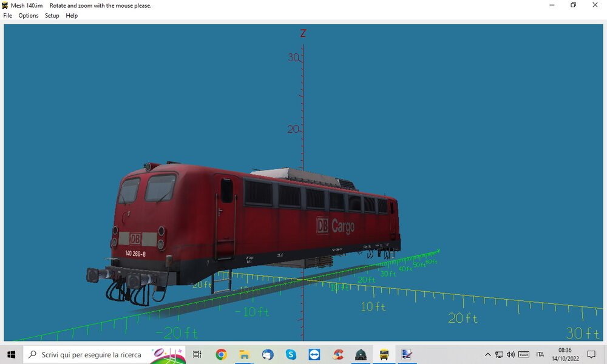607x364 pixels.
Task: Click the Mesh viewer icon in the title bar
Action: (x=5, y=5)
